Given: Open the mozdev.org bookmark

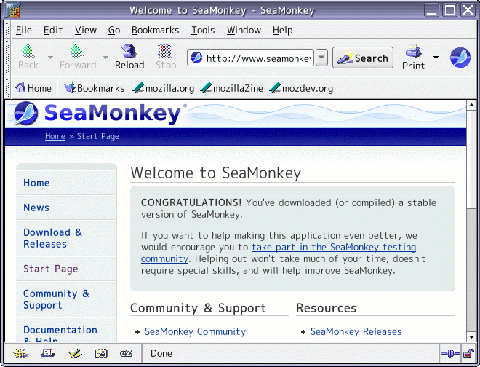Looking at the screenshot, I should click(301, 88).
